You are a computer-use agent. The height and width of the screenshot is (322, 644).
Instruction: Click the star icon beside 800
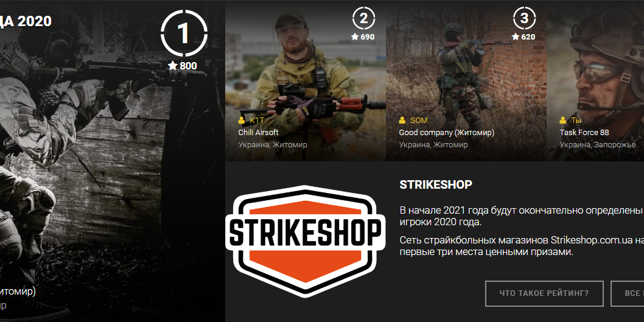click(172, 66)
